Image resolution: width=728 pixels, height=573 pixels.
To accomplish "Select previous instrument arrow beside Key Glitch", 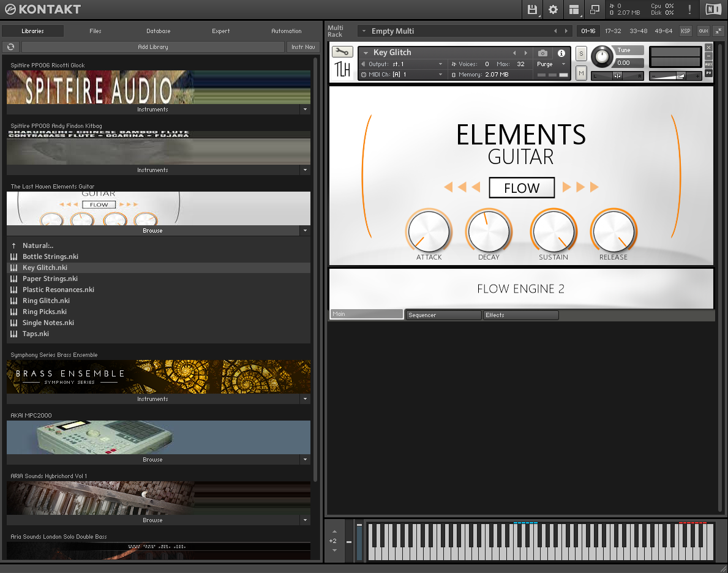I will 514,53.
